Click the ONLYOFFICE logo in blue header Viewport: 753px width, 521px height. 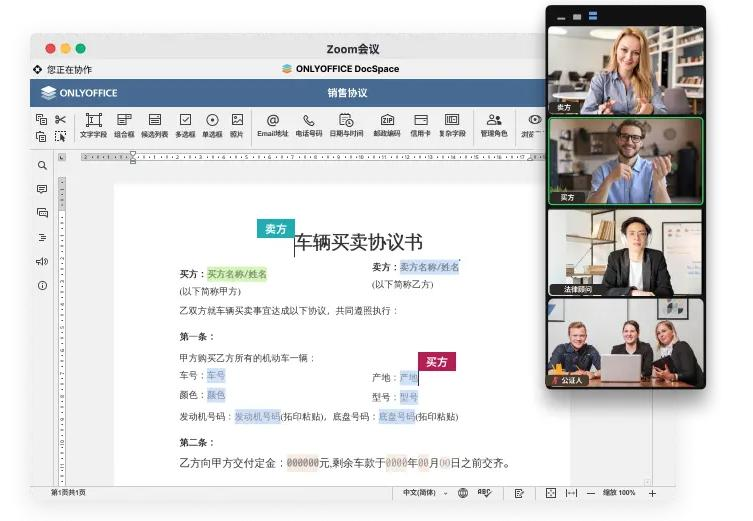pyautogui.click(x=79, y=93)
